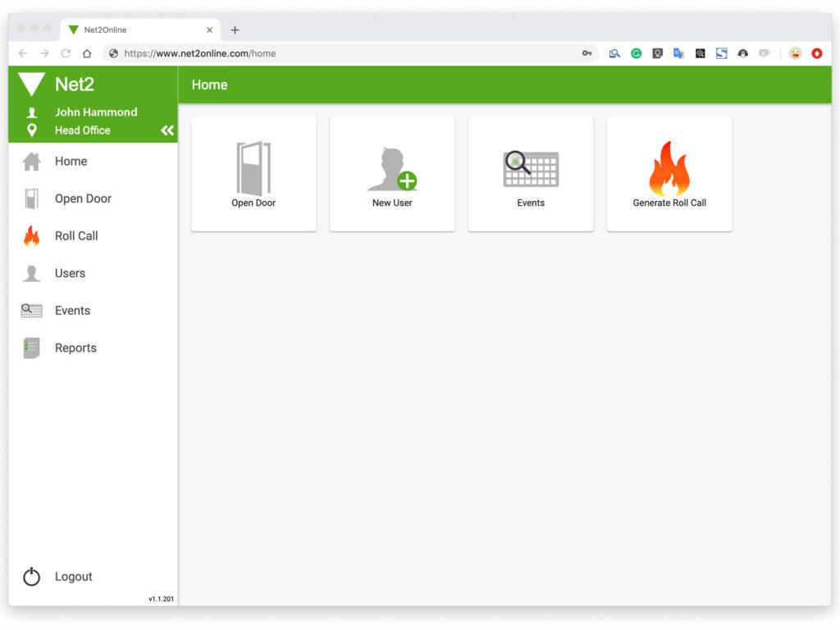Click the John Hammond user name
This screenshot has height=630, width=840.
tap(96, 112)
